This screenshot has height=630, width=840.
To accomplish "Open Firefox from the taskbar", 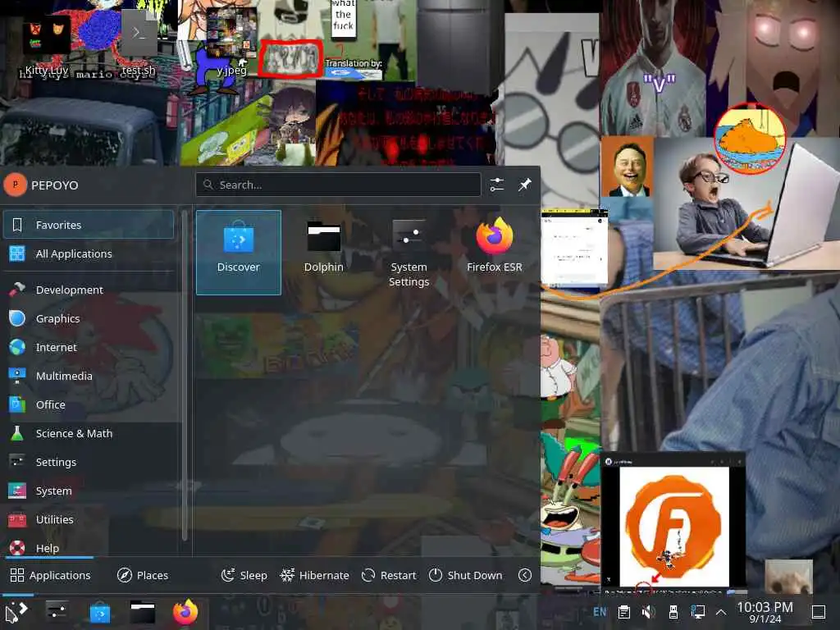I will pyautogui.click(x=185, y=612).
